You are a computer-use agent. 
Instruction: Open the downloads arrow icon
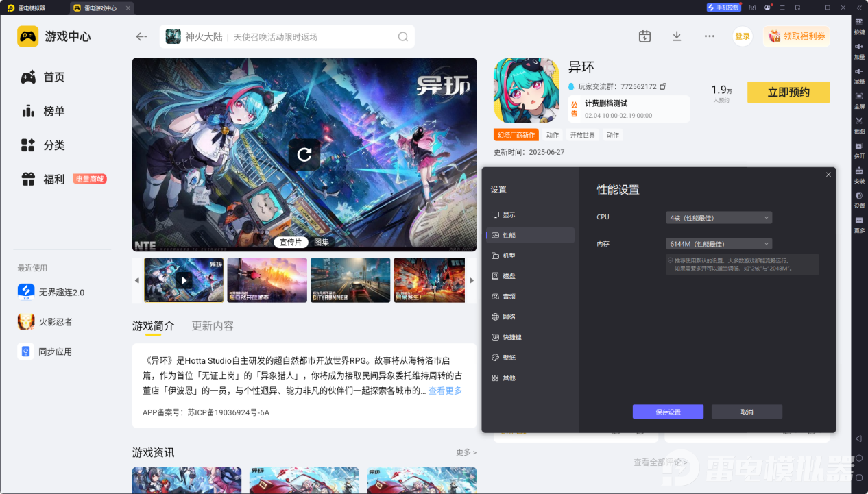pos(677,36)
